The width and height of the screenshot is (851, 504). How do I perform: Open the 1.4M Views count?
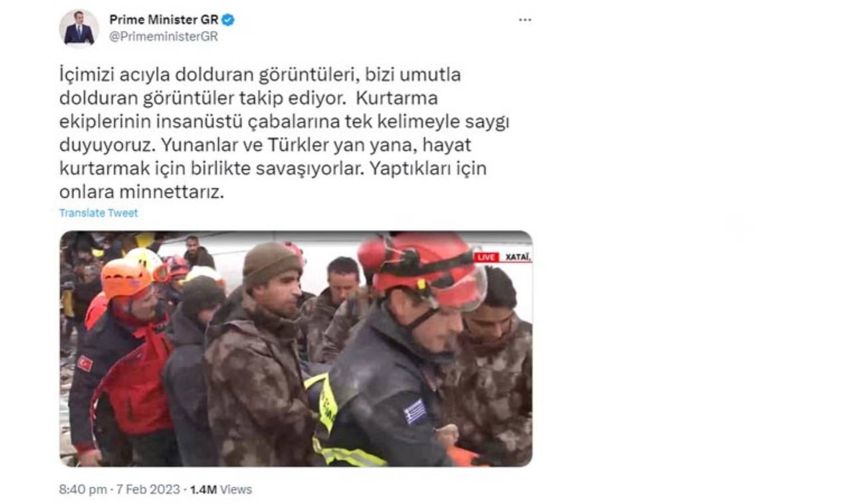pyautogui.click(x=221, y=489)
